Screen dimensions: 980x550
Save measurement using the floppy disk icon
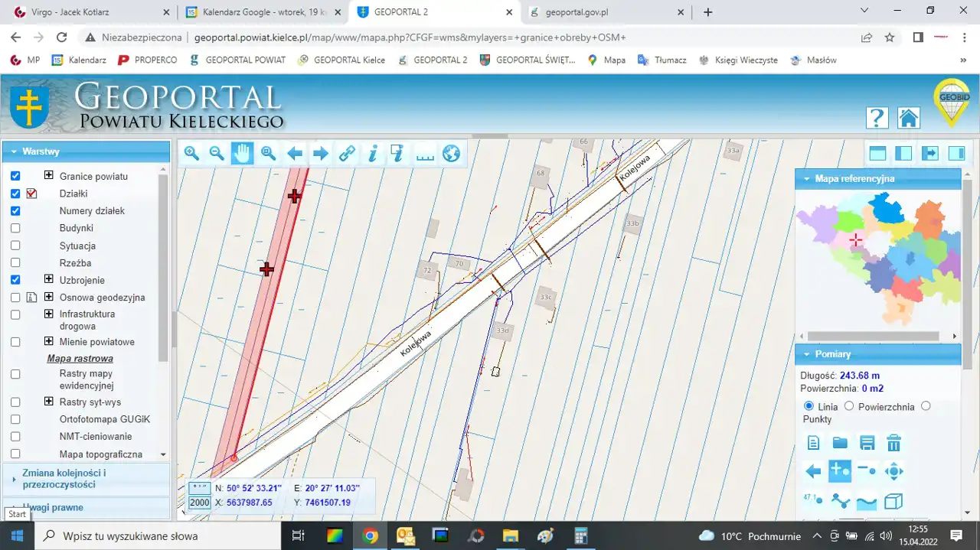click(x=867, y=443)
